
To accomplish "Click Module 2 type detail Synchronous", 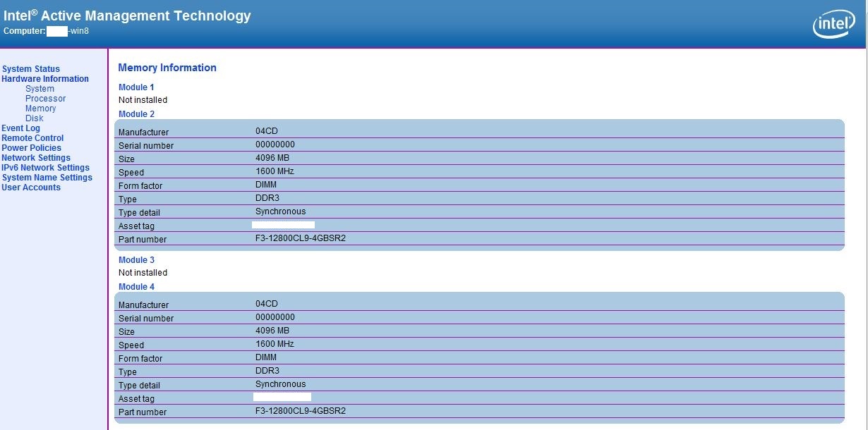I will tap(281, 211).
